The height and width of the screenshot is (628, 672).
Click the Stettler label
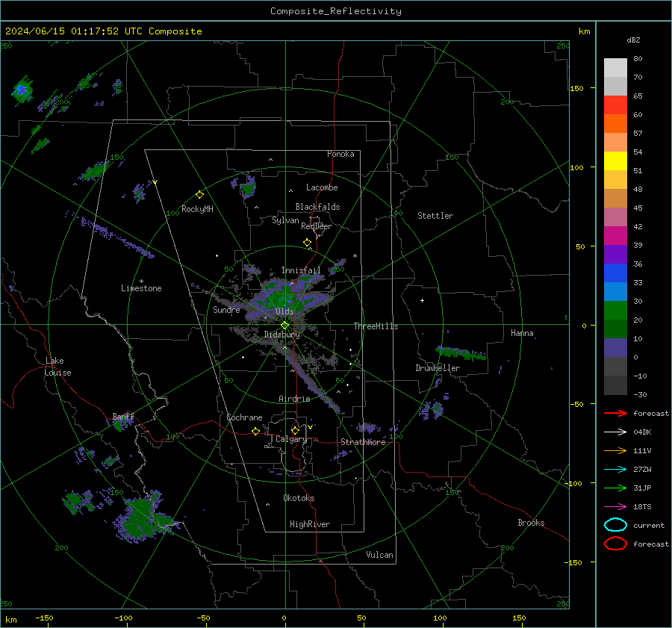(x=435, y=216)
